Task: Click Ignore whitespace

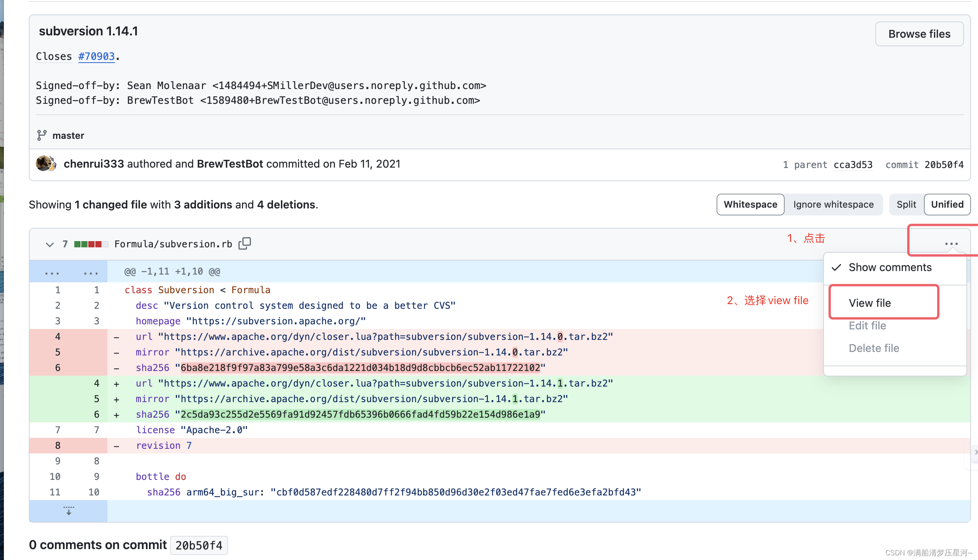Action: pyautogui.click(x=833, y=204)
